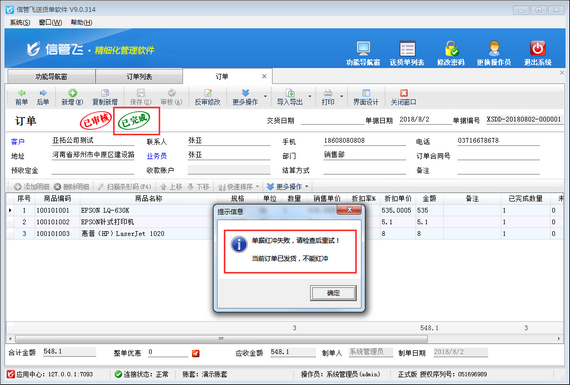570x385 pixels.
Task: Expand the 更多操作 toolbar dropdown arrow
Action: point(265,96)
